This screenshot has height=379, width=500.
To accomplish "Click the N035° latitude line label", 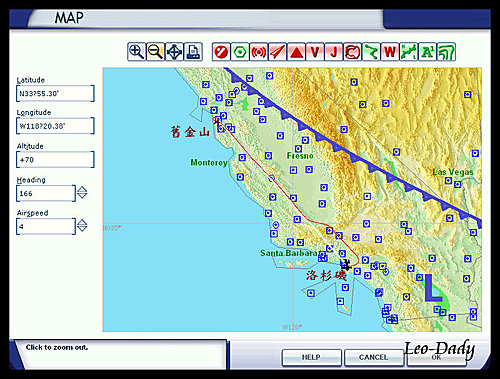I will click(x=112, y=228).
